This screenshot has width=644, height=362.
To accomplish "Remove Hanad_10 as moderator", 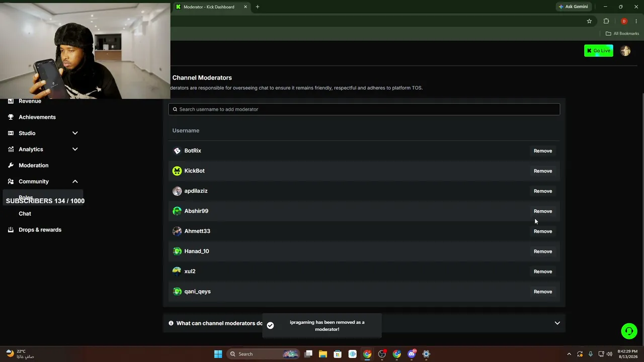I will [x=543, y=251].
